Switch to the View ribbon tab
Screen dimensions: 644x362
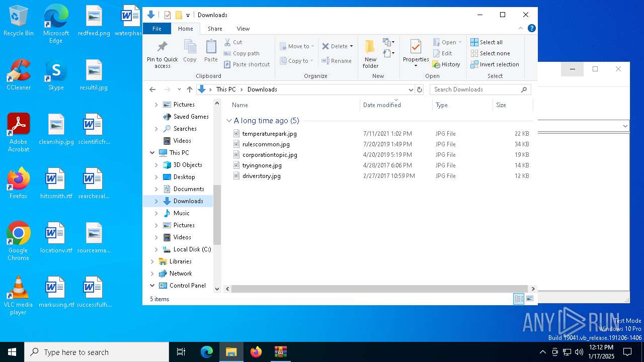[243, 29]
